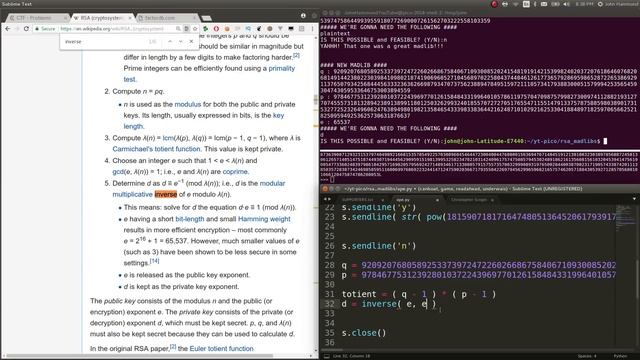Open Sublime tab list dropdown arrow
Viewport: 640px width, 360px height.
point(634,199)
